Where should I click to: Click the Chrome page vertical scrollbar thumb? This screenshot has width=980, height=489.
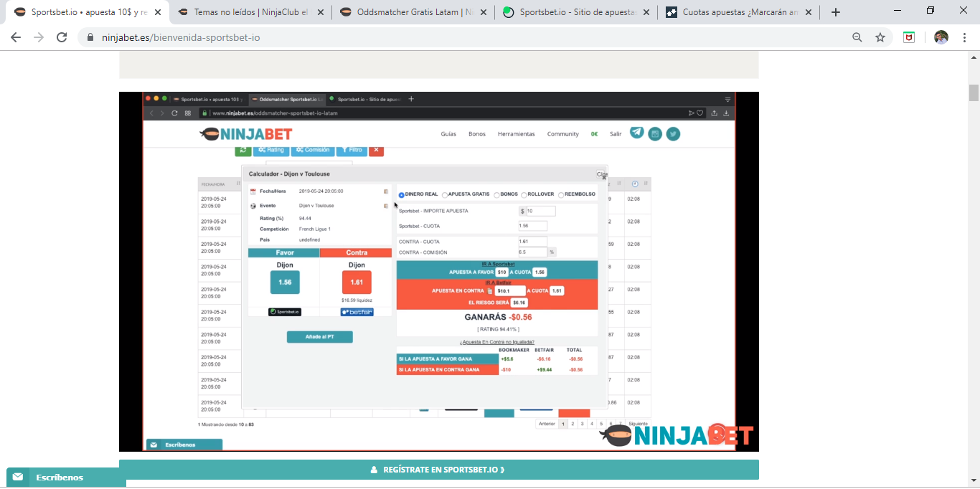pos(974,93)
